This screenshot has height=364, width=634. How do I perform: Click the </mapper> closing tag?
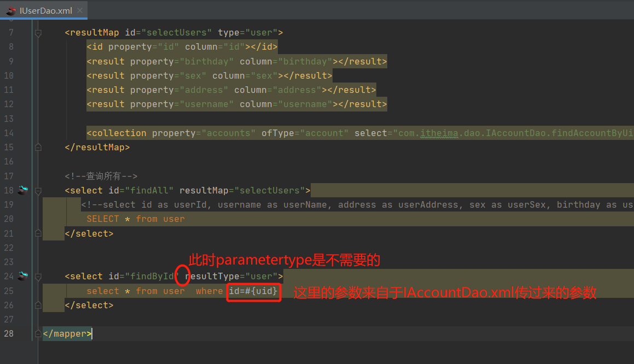coord(67,334)
